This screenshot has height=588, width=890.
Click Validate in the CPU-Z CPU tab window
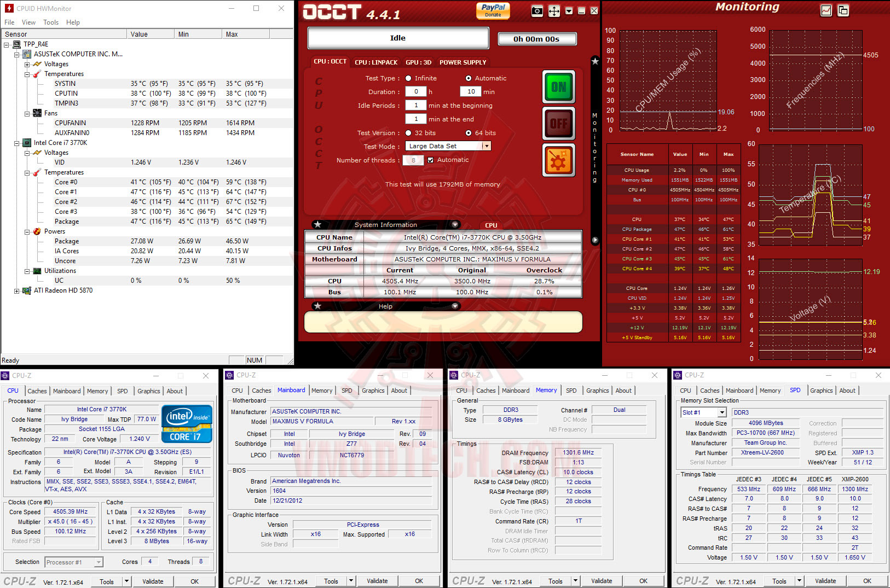pyautogui.click(x=153, y=581)
